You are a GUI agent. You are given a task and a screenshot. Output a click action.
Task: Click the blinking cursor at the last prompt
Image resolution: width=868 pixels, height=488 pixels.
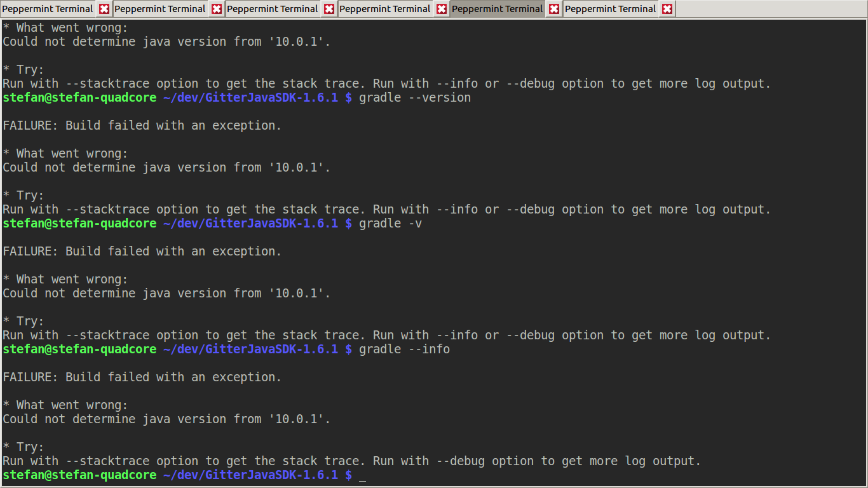click(362, 476)
